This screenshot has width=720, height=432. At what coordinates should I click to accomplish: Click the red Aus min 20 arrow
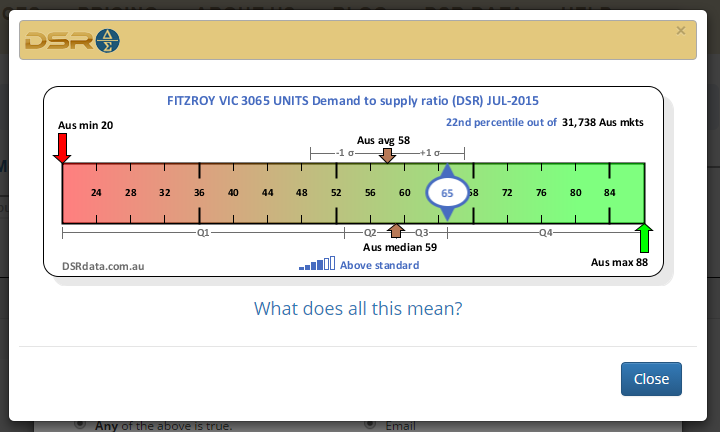62,148
